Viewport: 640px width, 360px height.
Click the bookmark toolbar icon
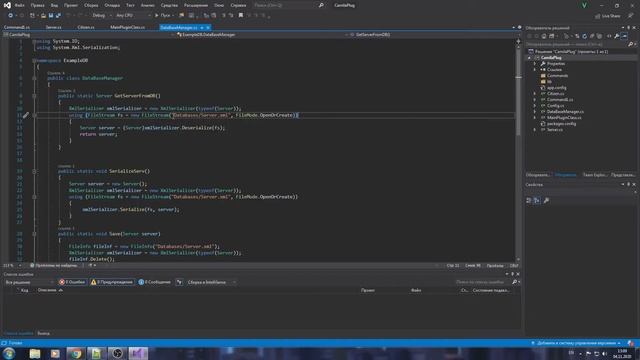[241, 16]
